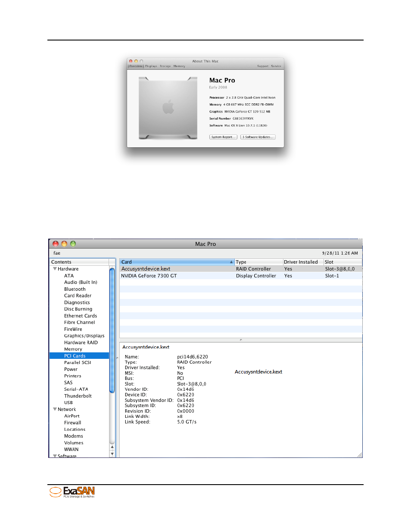Select USB in the sidebar
This screenshot has width=411, height=532.
click(x=68, y=402)
